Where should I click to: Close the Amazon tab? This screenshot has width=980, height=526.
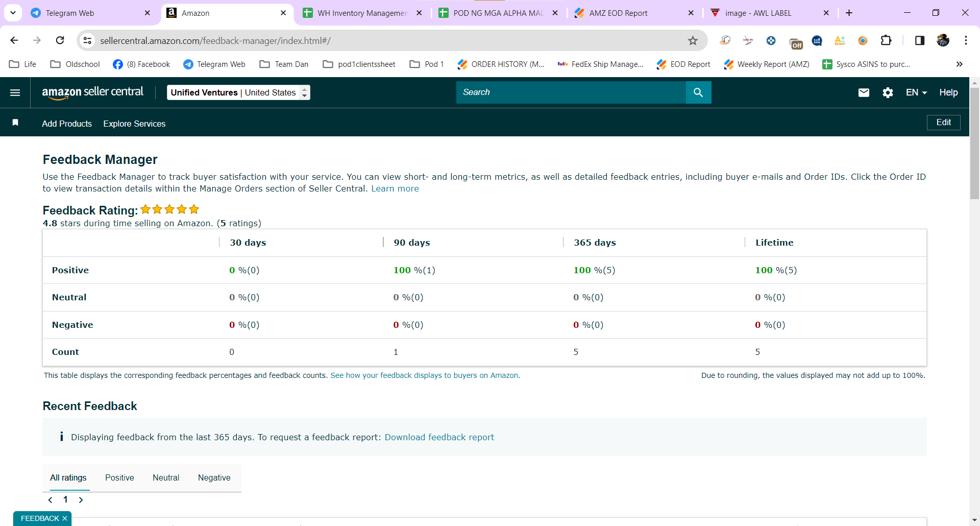click(283, 13)
